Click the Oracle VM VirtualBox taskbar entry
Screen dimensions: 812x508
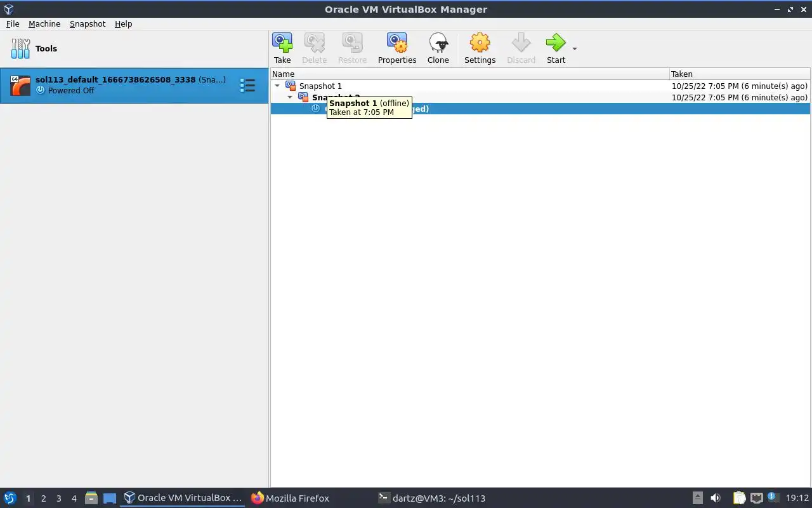click(183, 498)
